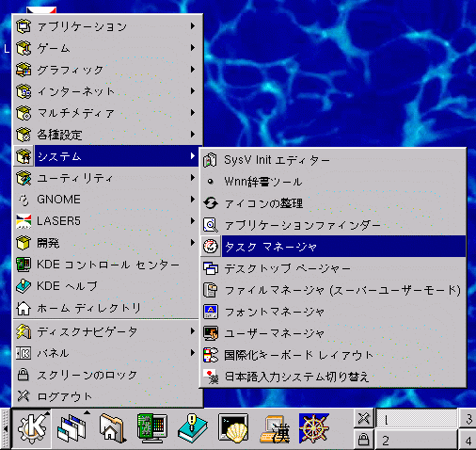Click the Wnn辞書ツール menu text
476x450 pixels.
[263, 182]
